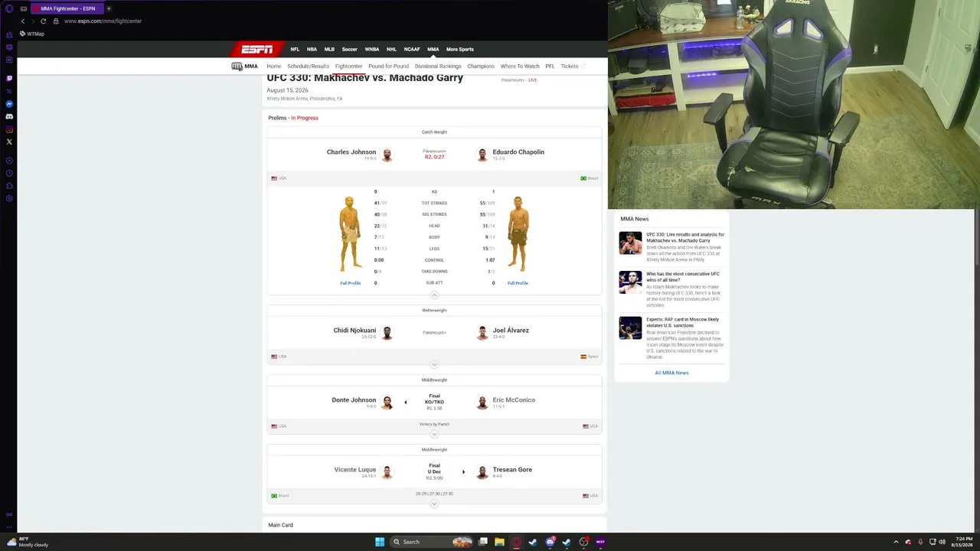Open Discord from the taskbar

coord(550,542)
